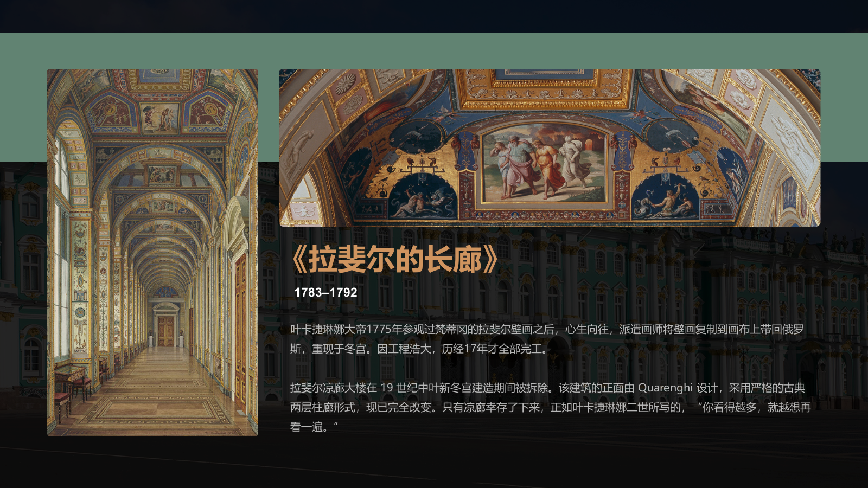Select the date text 1783–1792
868x488 pixels.
tap(324, 292)
